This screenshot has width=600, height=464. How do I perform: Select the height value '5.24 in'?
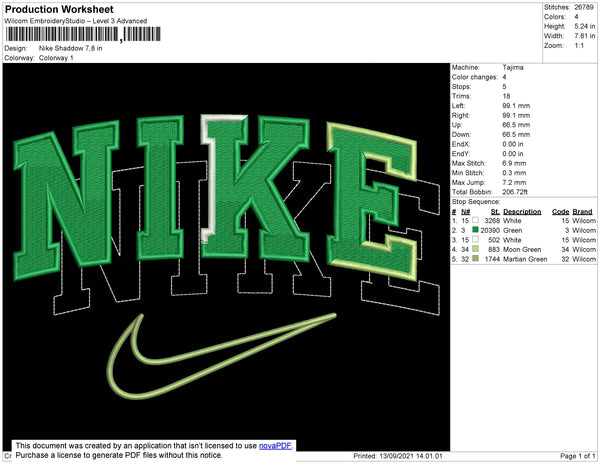coord(584,26)
